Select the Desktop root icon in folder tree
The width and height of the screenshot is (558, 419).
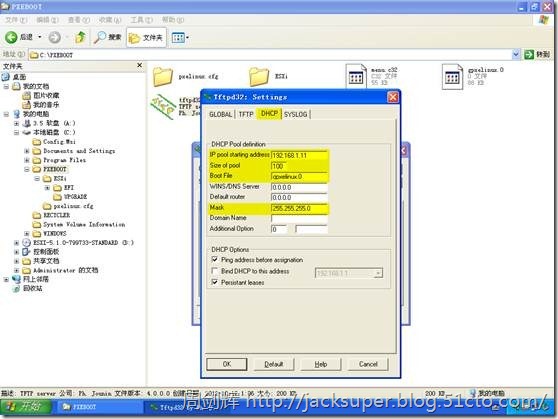tap(6, 77)
